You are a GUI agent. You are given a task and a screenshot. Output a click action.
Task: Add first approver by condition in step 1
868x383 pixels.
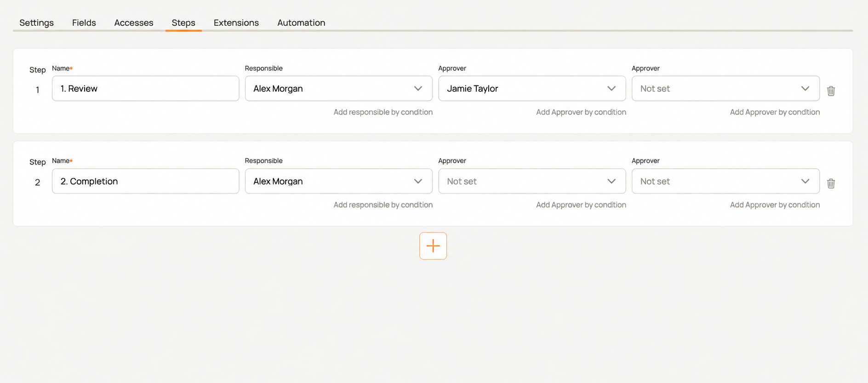[581, 112]
